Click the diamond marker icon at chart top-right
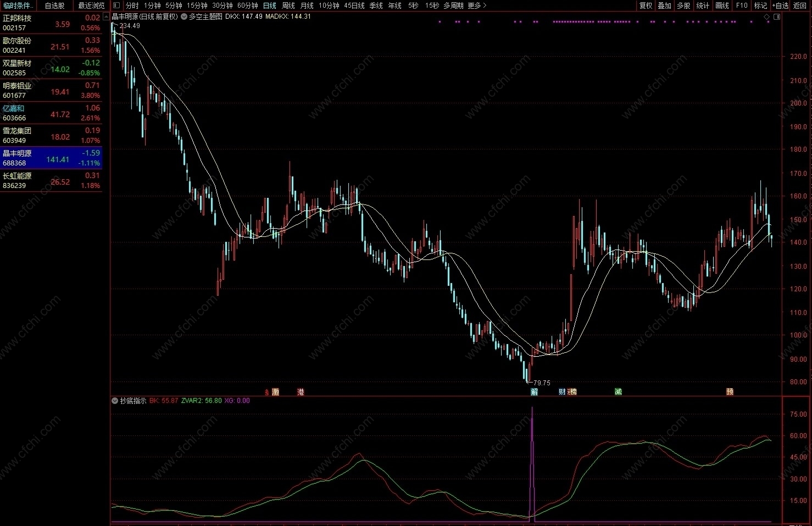 tap(767, 17)
